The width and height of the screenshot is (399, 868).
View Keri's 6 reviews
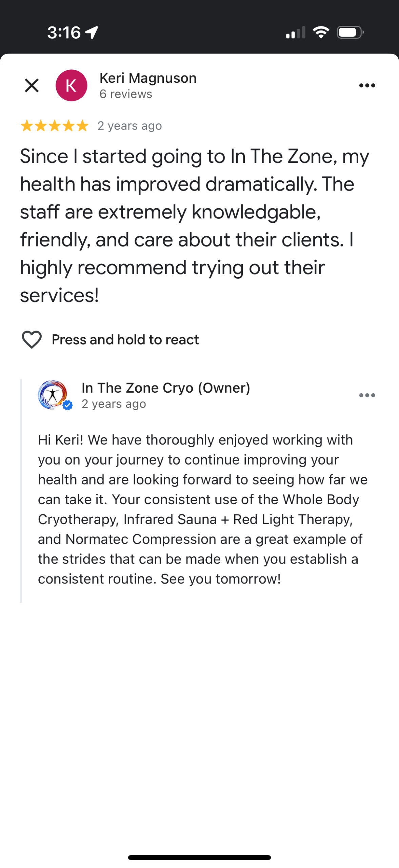click(126, 94)
